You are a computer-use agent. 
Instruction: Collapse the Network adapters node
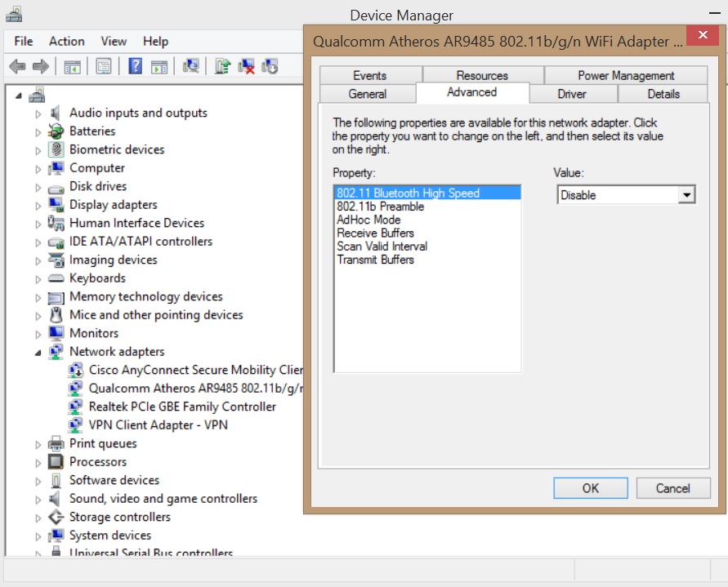tap(38, 353)
